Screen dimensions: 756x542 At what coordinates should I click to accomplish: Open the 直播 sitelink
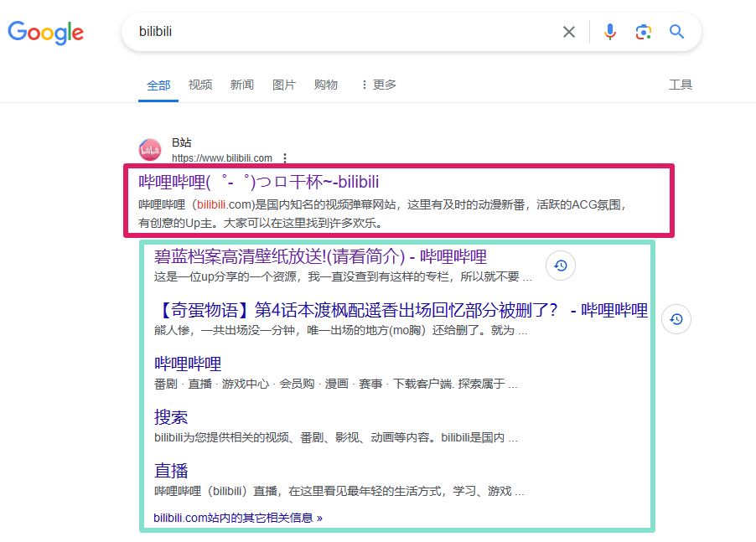(x=171, y=470)
